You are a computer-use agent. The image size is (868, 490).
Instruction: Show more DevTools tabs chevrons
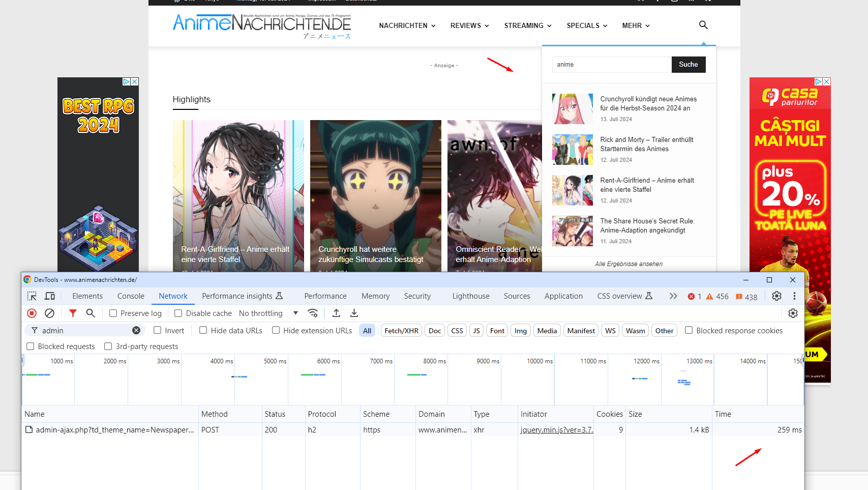[x=673, y=296]
